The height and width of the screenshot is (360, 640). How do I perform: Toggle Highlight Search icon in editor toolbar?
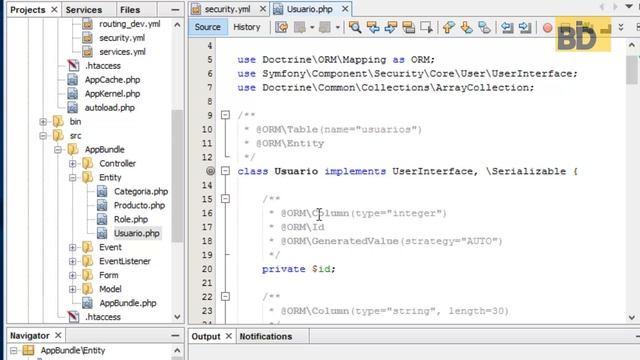click(409, 27)
